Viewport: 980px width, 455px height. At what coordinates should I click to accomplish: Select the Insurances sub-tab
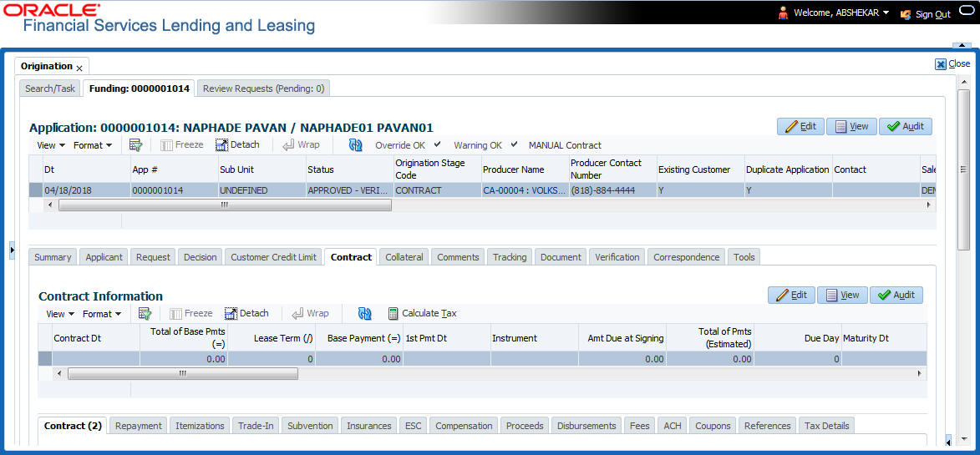tap(368, 425)
